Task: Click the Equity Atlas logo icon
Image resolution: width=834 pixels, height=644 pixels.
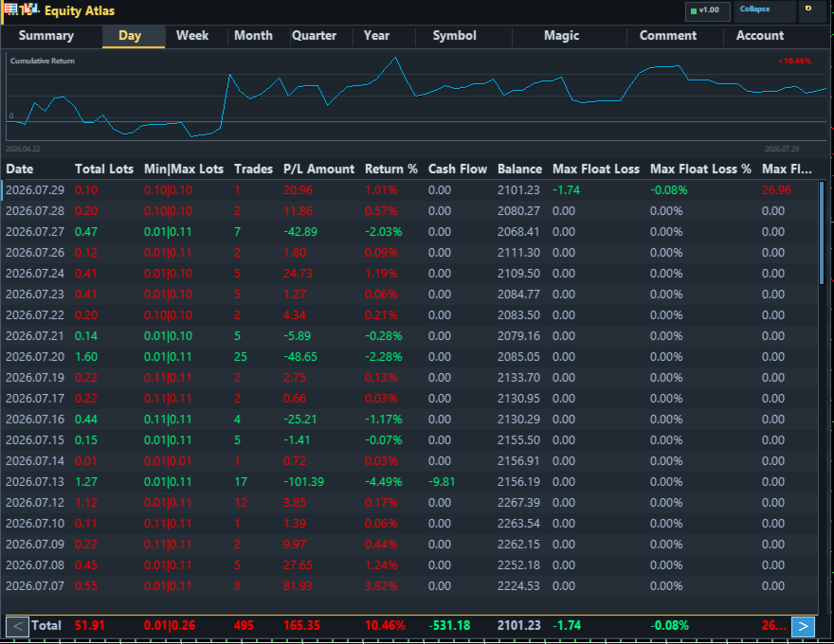Action: click(x=21, y=9)
